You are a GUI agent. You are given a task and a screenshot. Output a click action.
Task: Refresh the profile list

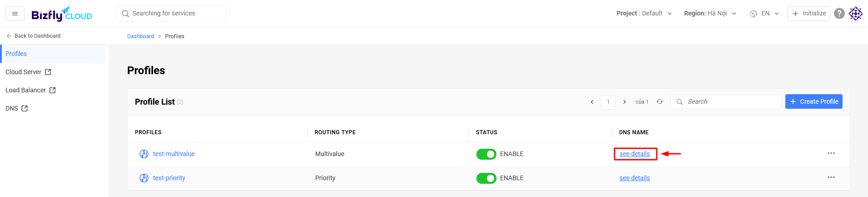(660, 102)
